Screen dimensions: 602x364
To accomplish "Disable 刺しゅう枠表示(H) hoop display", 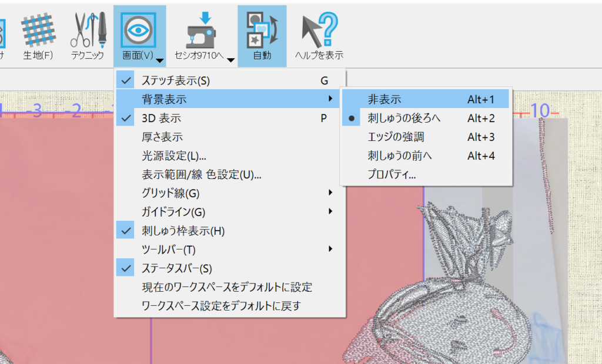I will (x=183, y=231).
